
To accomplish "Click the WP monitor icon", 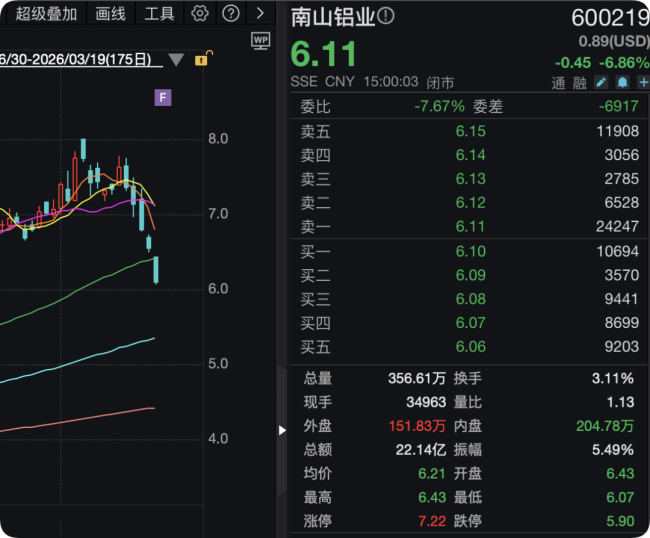I will coord(260,41).
